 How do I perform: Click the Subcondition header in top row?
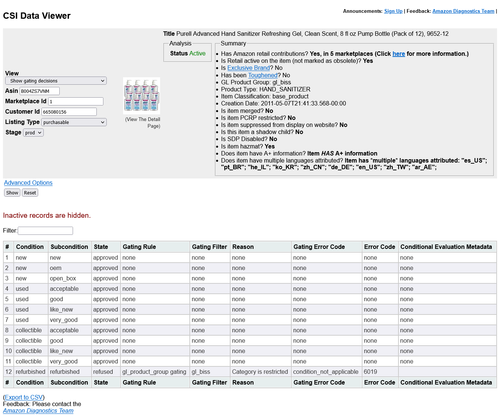[x=69, y=247]
